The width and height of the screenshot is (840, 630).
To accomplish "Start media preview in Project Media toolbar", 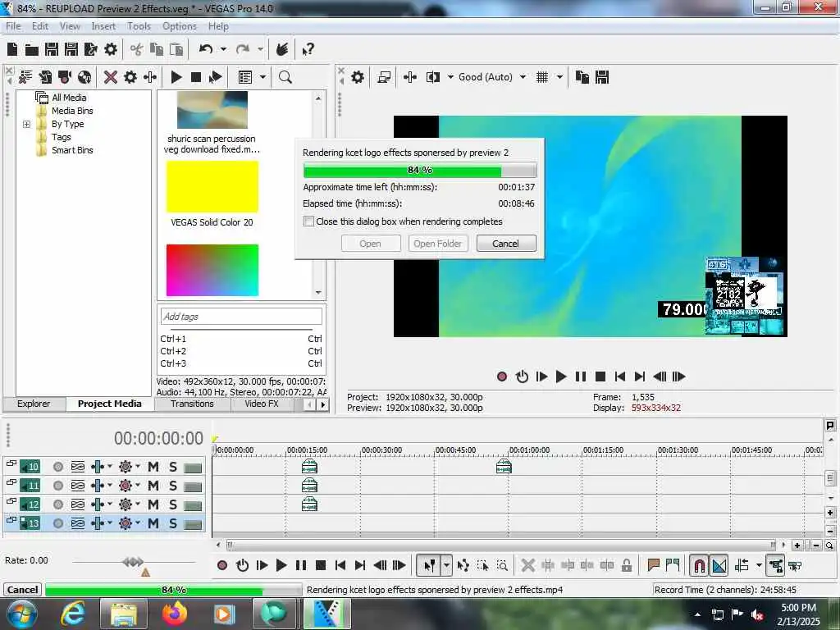I will point(176,77).
